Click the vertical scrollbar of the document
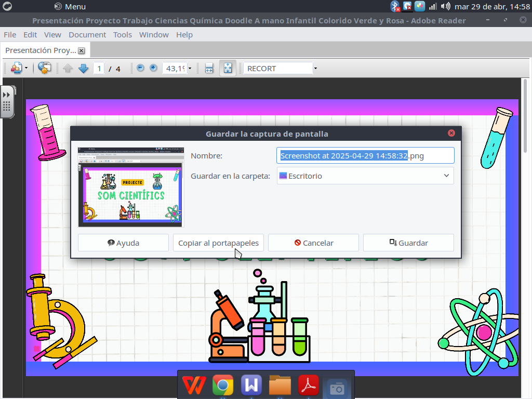Screen dimensions: 532x399 pos(525,115)
